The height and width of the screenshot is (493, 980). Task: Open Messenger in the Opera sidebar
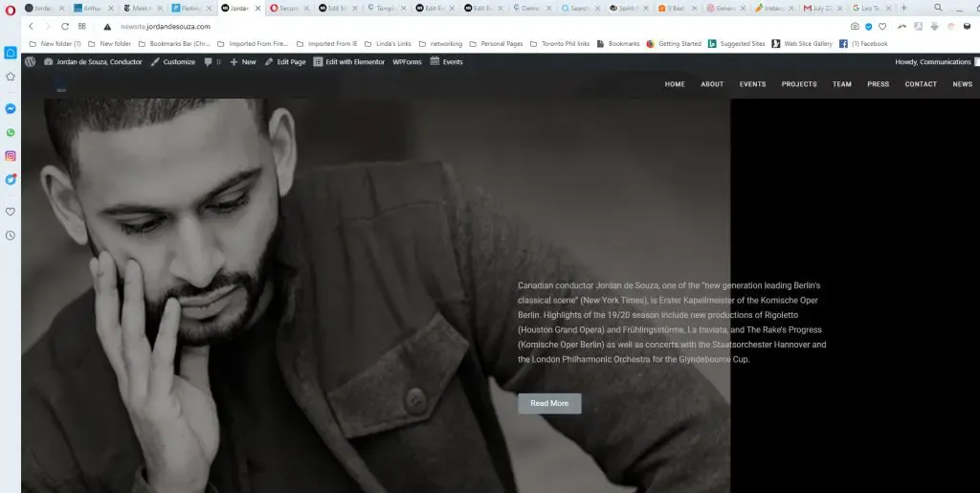point(11,109)
